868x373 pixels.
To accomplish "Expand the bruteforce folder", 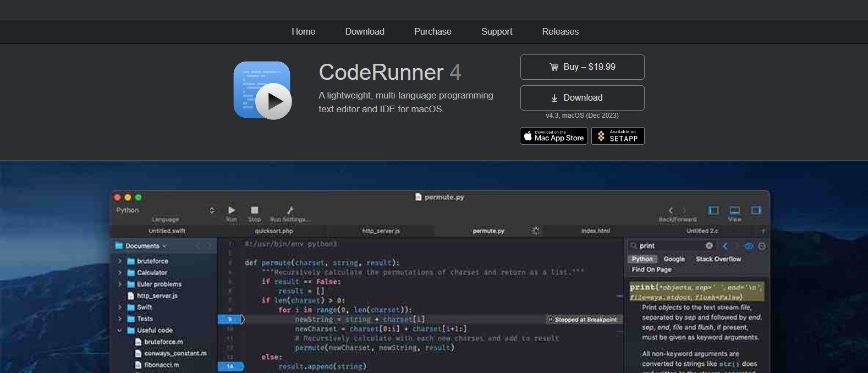I will click(x=119, y=261).
